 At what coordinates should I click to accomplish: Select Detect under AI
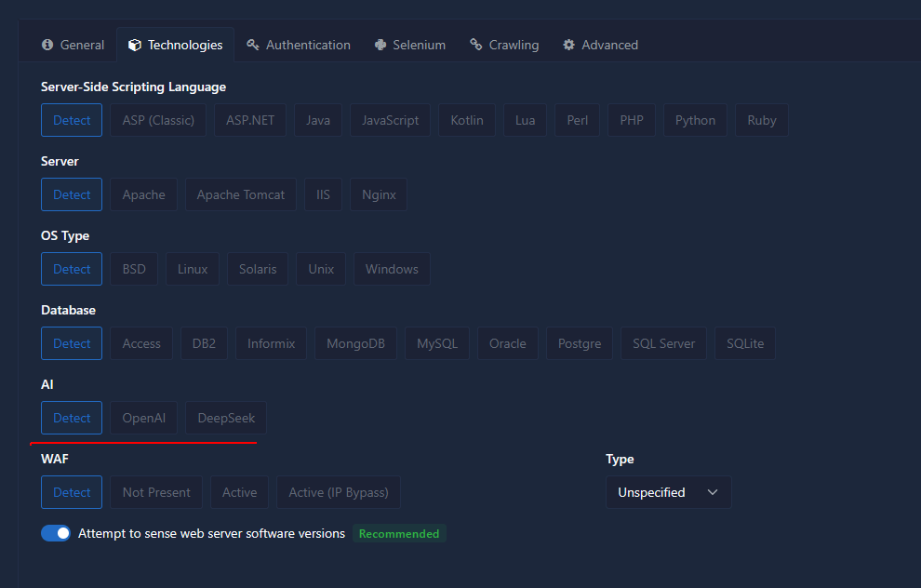pyautogui.click(x=72, y=418)
